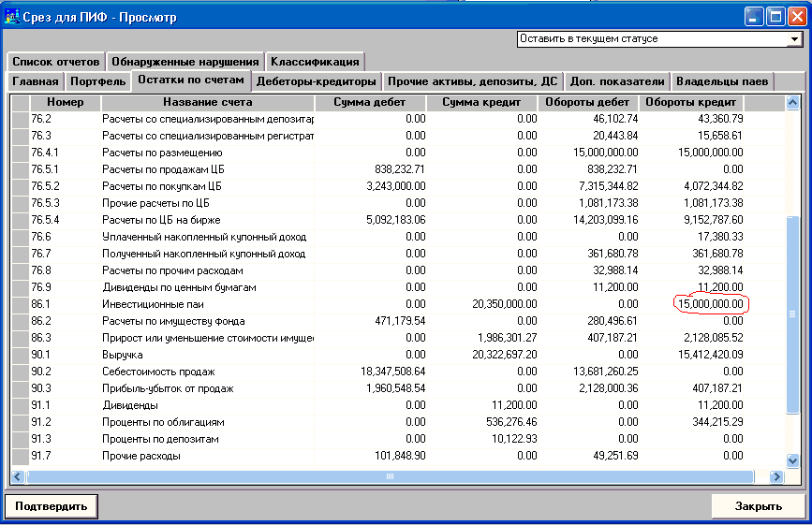Click the vertical scrollbar thumb
The image size is (812, 525).
pyautogui.click(x=792, y=314)
